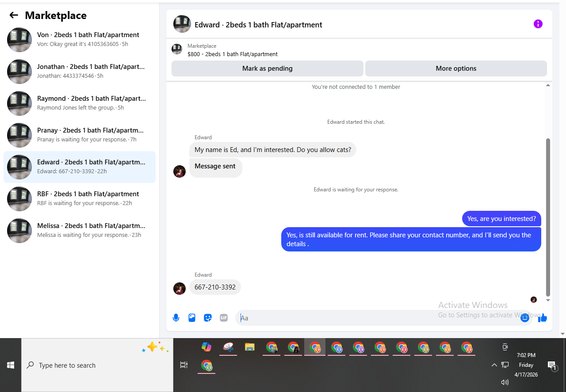
Task: Click the "667-210-3392" message bubble
Action: click(215, 287)
